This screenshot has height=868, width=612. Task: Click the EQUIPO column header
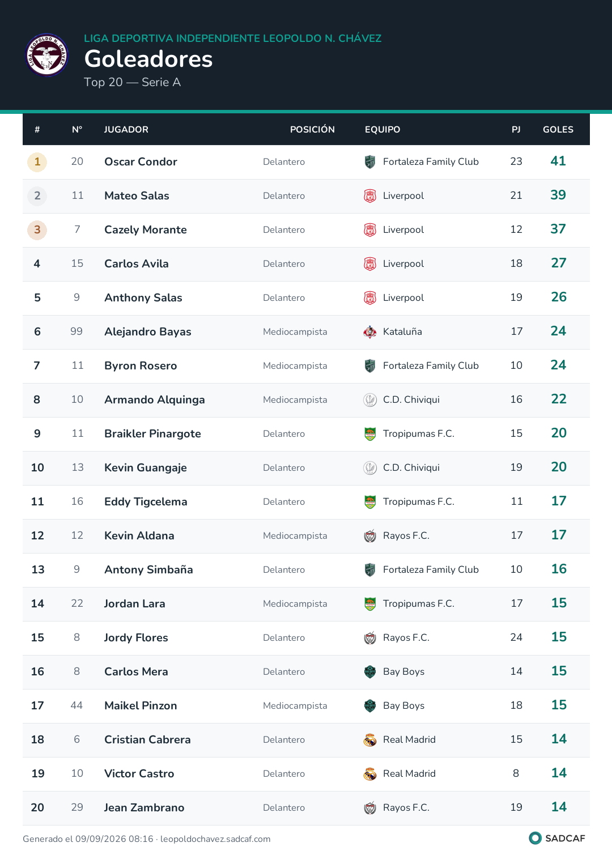(382, 130)
